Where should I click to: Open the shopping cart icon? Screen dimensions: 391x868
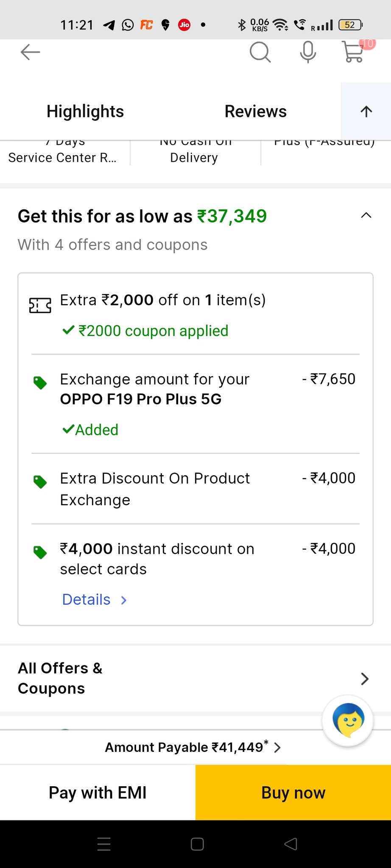pos(353,52)
